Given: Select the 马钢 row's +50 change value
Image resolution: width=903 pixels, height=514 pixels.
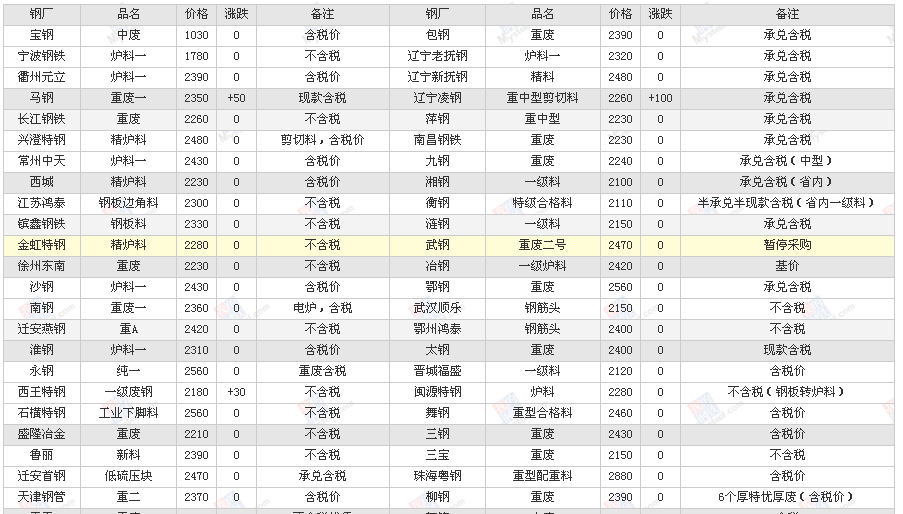Looking at the screenshot, I should coord(236,98).
